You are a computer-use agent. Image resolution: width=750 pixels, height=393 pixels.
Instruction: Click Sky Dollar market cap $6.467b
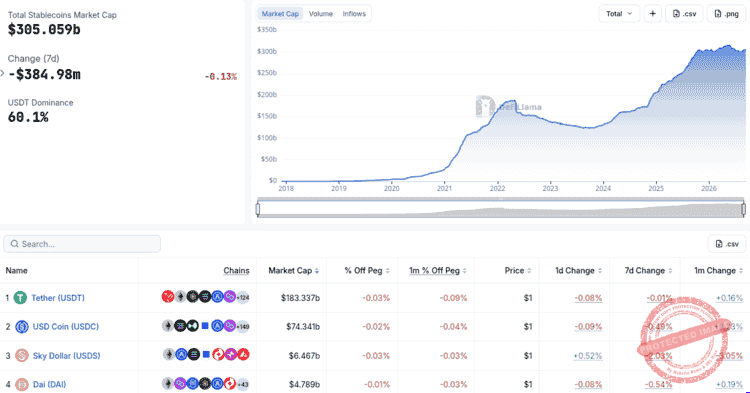click(304, 356)
